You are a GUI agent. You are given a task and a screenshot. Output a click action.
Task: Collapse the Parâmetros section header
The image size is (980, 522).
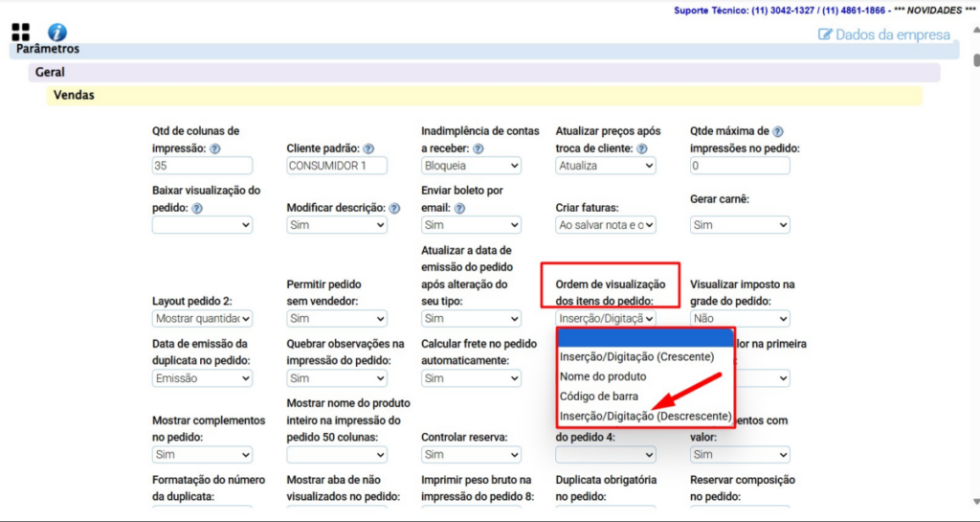click(x=484, y=50)
